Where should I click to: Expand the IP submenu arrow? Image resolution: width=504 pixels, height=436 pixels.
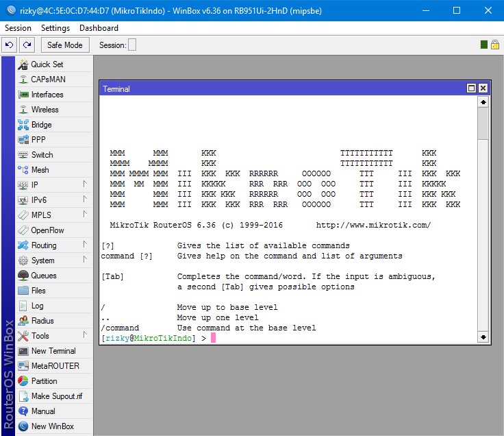pyautogui.click(x=85, y=184)
